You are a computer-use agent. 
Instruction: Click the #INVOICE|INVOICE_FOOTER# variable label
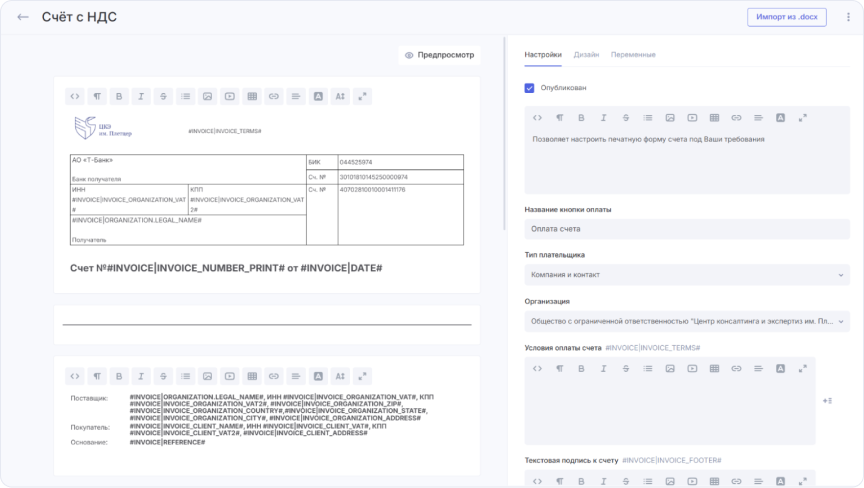pyautogui.click(x=672, y=460)
